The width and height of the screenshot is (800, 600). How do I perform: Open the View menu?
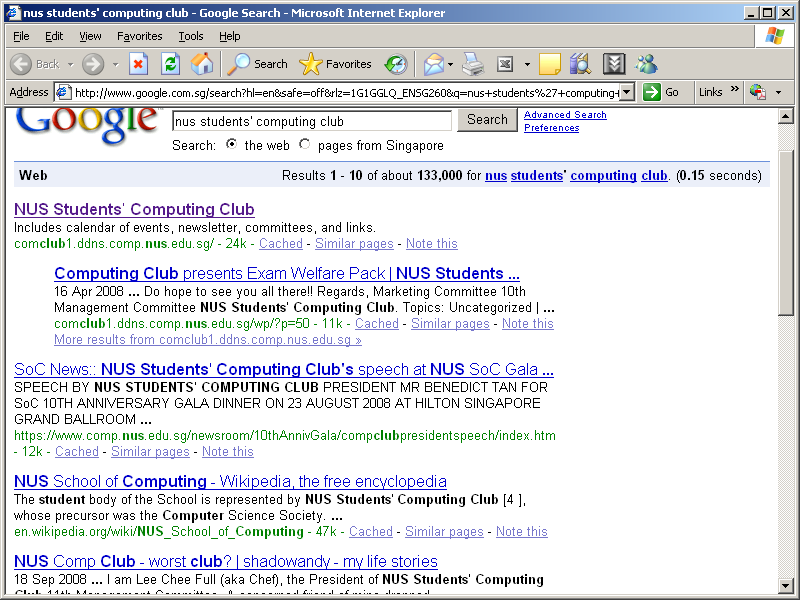tap(90, 36)
